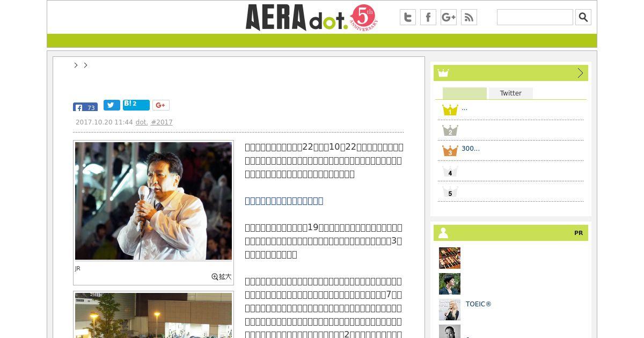This screenshot has height=338, width=644.
Task: Follow the blue link in article text
Action: [x=284, y=201]
